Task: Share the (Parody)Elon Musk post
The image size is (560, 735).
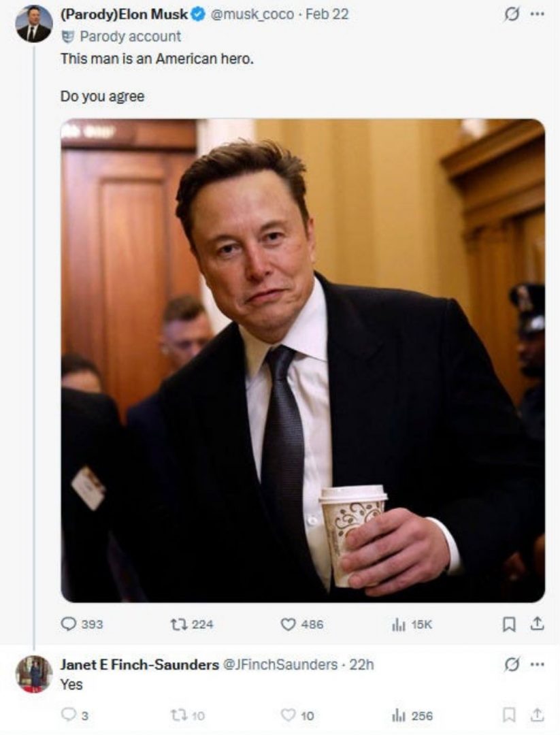Action: [x=537, y=624]
